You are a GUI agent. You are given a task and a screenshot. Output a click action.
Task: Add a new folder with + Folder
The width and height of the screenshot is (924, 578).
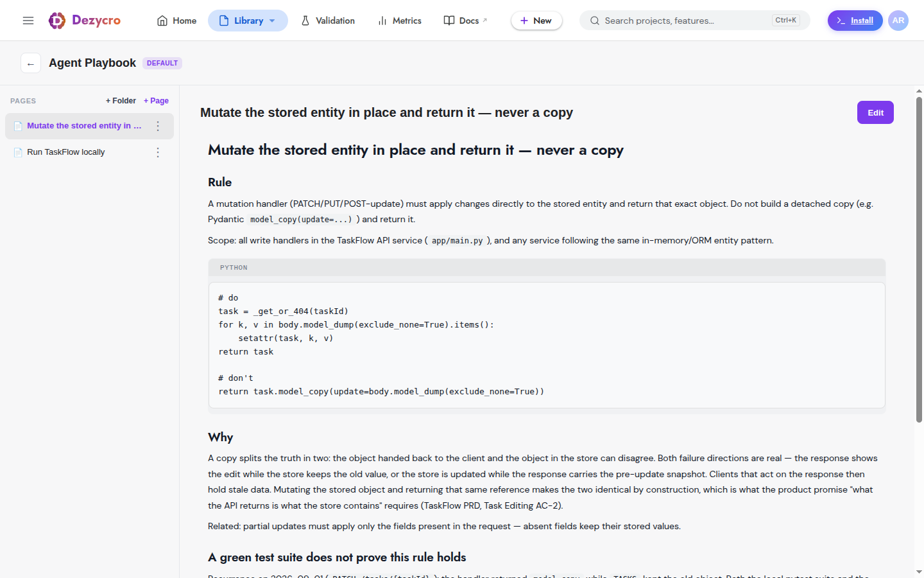coord(121,101)
